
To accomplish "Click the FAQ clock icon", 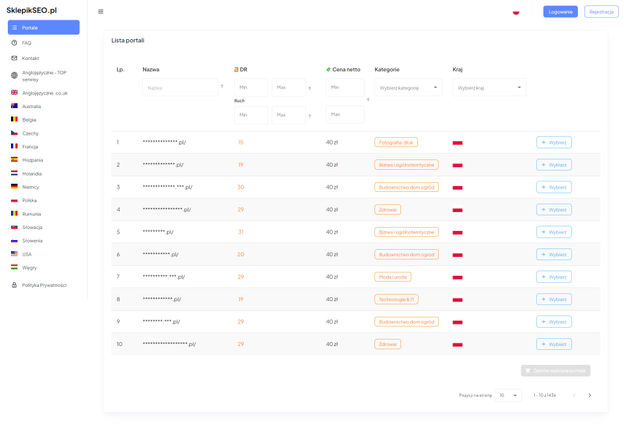I will coord(14,43).
